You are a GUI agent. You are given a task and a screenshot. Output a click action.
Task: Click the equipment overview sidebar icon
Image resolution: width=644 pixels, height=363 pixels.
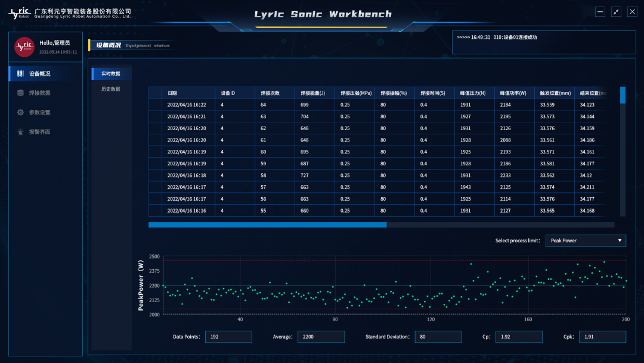click(20, 74)
